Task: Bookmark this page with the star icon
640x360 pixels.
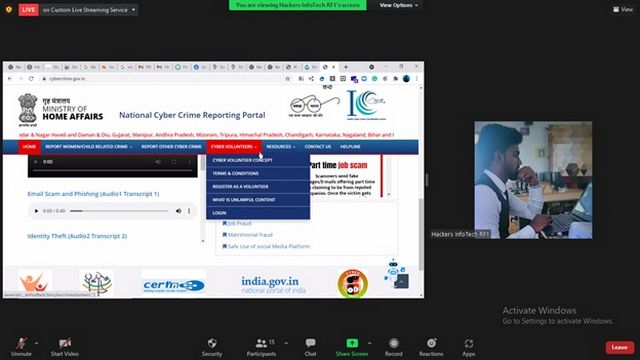Action: coord(288,78)
